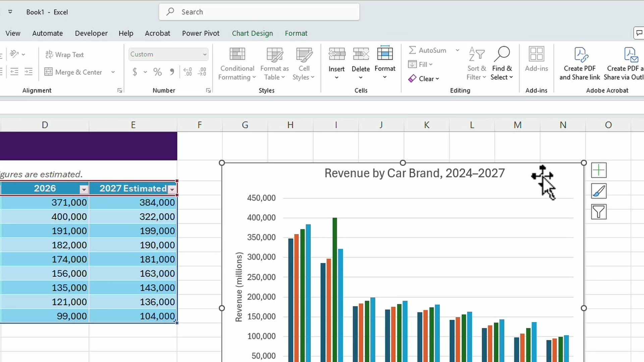Click the Conditional Formatting icon
This screenshot has height=362, width=644.
pos(237,54)
